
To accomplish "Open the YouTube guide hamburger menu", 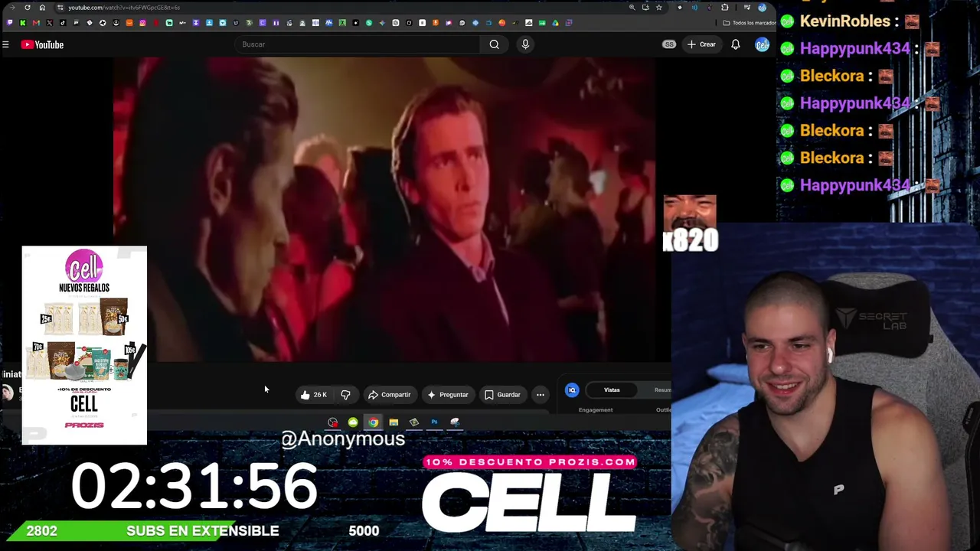I will pyautogui.click(x=5, y=44).
